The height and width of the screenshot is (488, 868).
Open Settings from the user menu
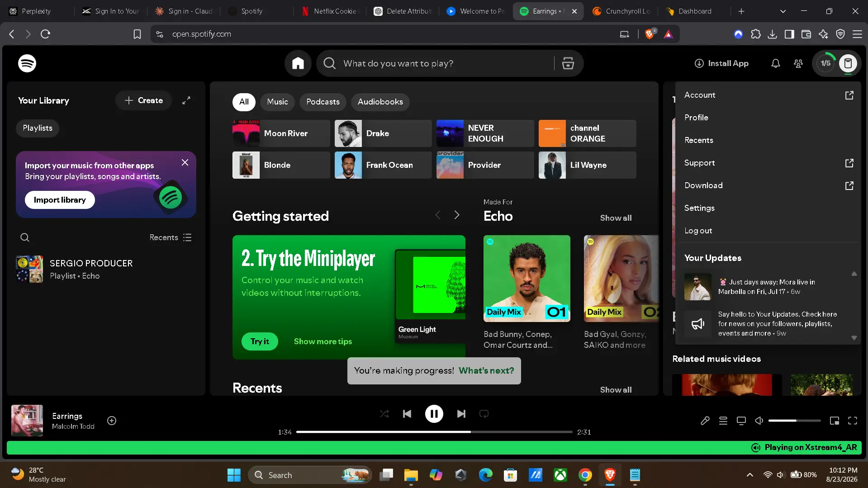tap(768, 208)
